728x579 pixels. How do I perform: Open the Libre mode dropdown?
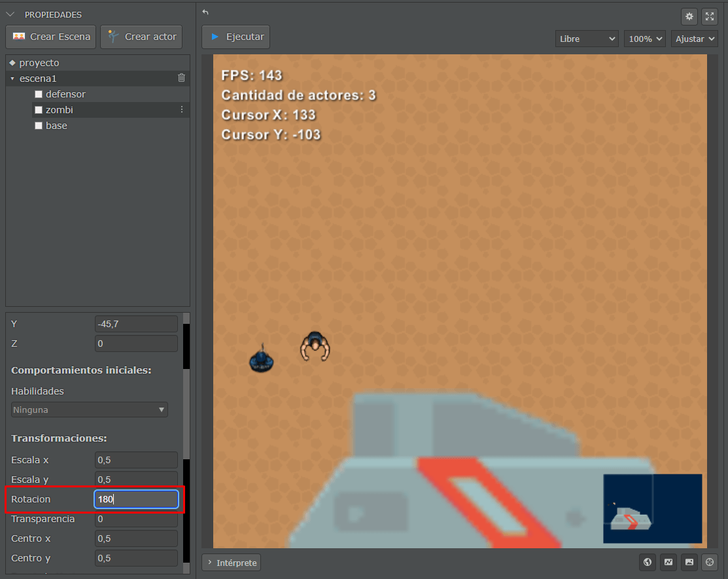[587, 39]
